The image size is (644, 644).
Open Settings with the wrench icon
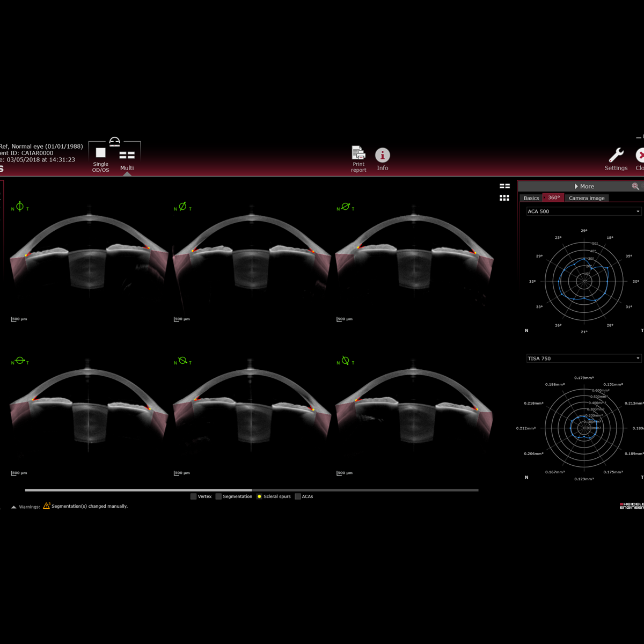[616, 155]
